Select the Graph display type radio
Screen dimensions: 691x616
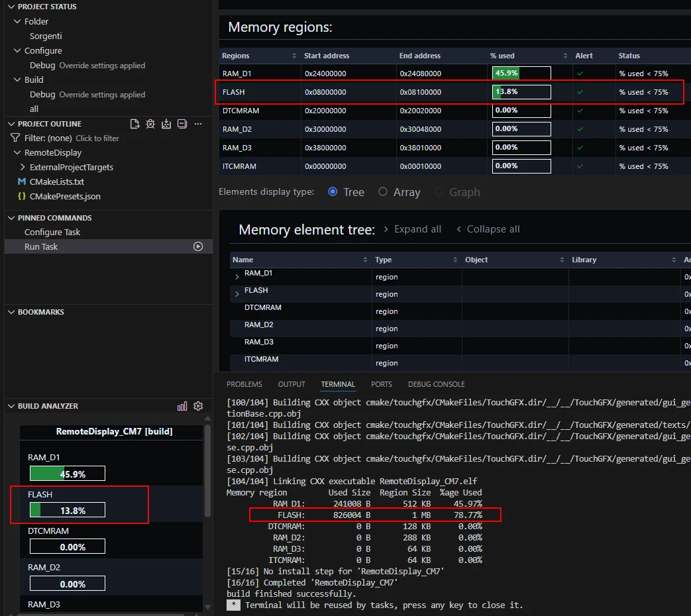point(439,191)
